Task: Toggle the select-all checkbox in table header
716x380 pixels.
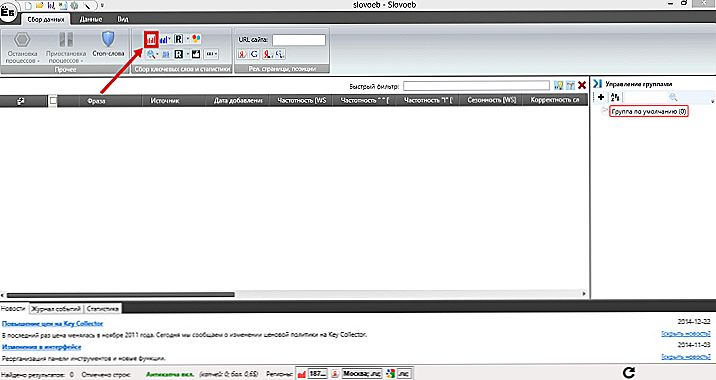Action: [x=53, y=101]
